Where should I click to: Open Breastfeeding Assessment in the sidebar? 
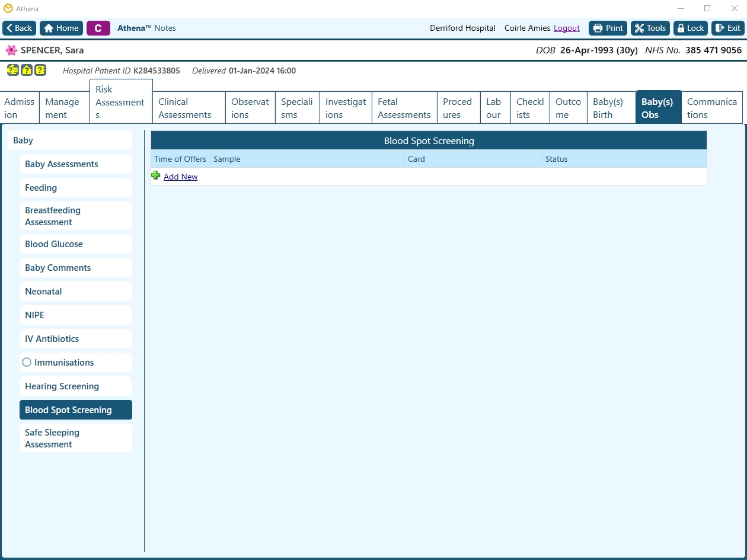(x=76, y=216)
